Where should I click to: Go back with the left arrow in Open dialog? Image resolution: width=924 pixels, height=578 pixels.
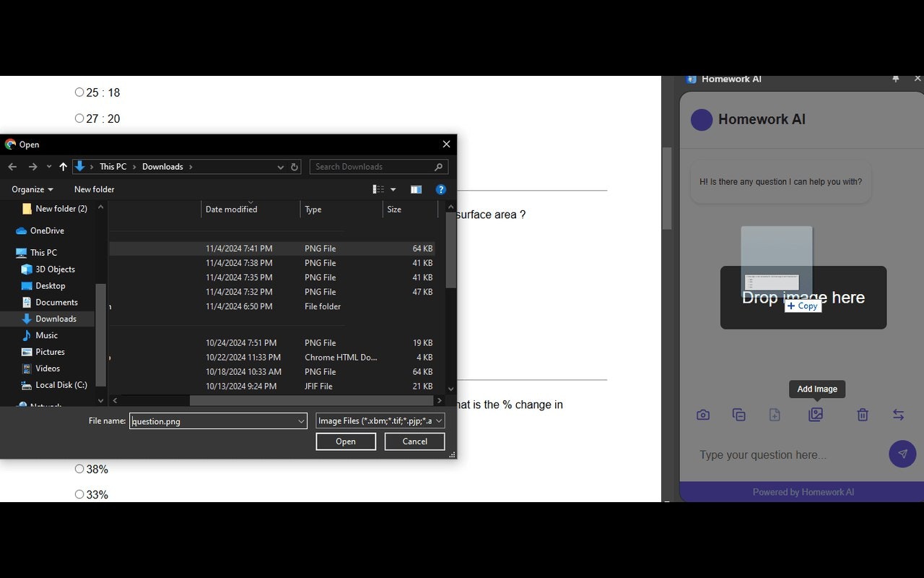click(12, 167)
